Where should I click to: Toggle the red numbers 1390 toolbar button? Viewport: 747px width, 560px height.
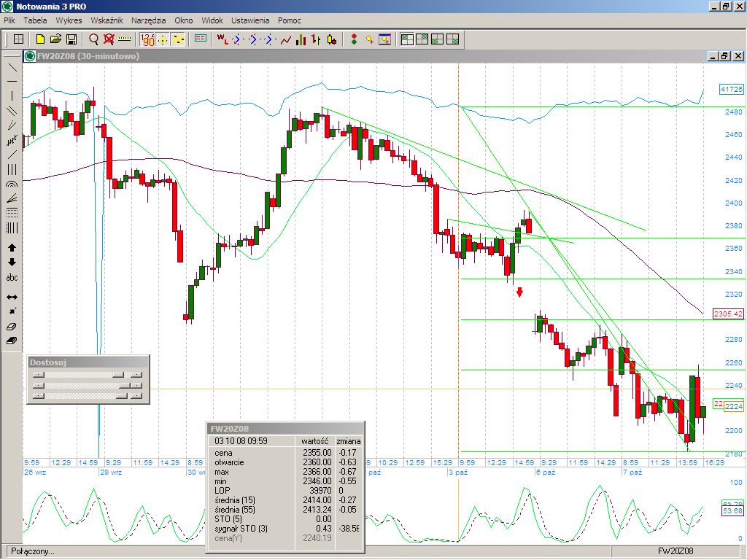coord(147,39)
